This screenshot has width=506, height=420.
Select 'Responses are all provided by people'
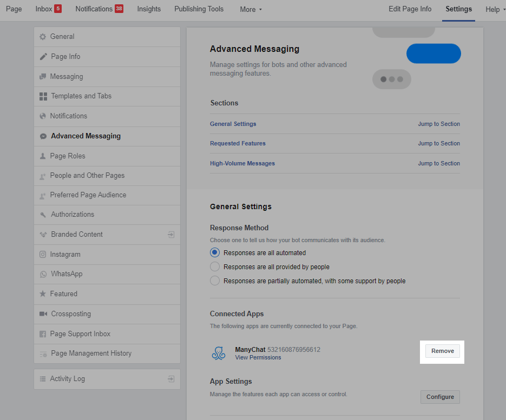tap(215, 266)
